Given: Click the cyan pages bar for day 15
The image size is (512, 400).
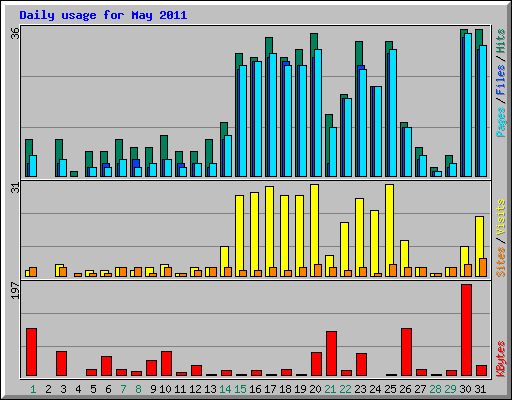Looking at the screenshot, I should (x=243, y=121).
